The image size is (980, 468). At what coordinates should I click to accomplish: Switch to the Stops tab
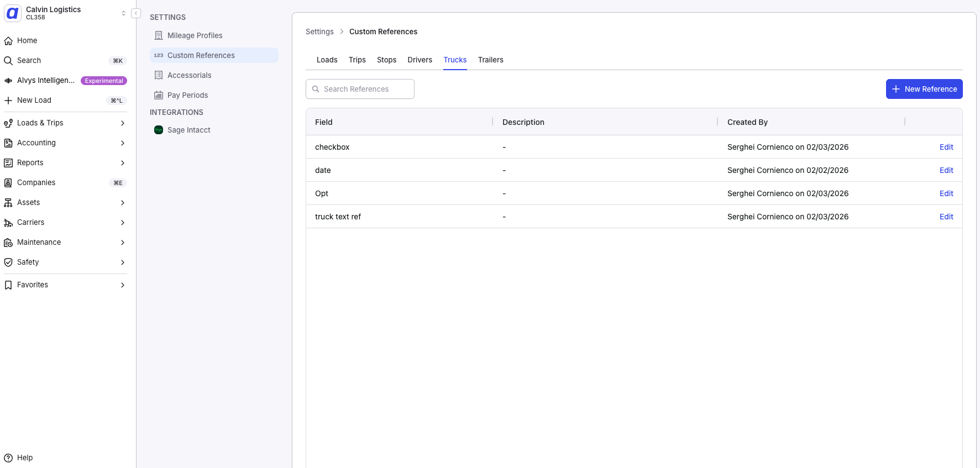pos(387,60)
